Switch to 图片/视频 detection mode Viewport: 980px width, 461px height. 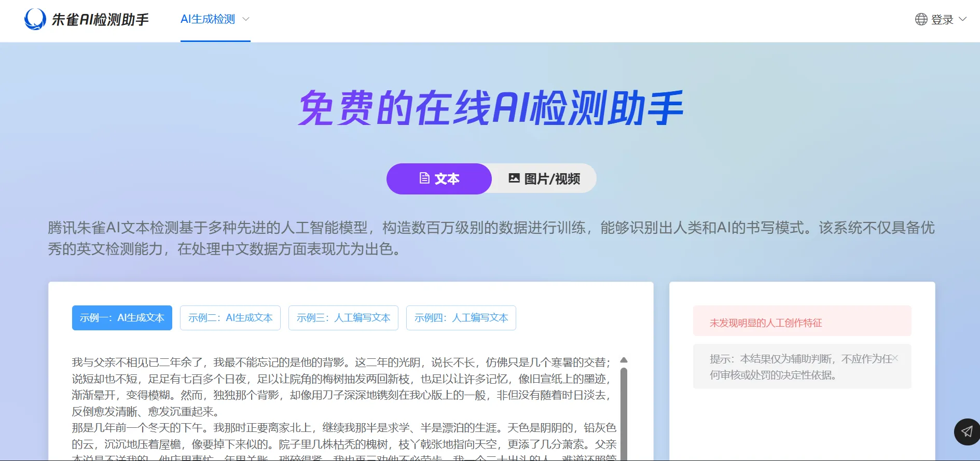(544, 179)
